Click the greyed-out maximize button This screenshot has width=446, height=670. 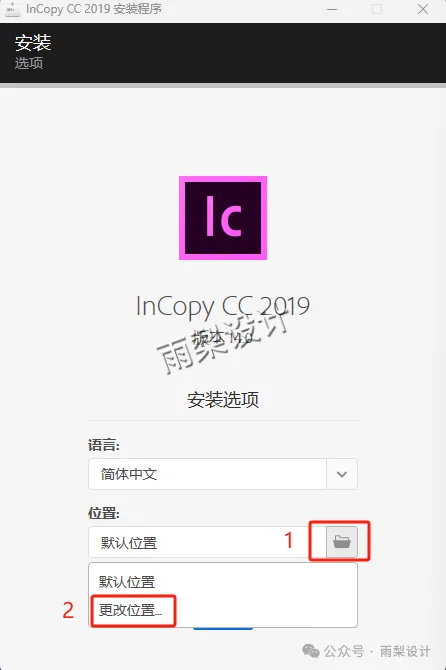click(x=377, y=9)
